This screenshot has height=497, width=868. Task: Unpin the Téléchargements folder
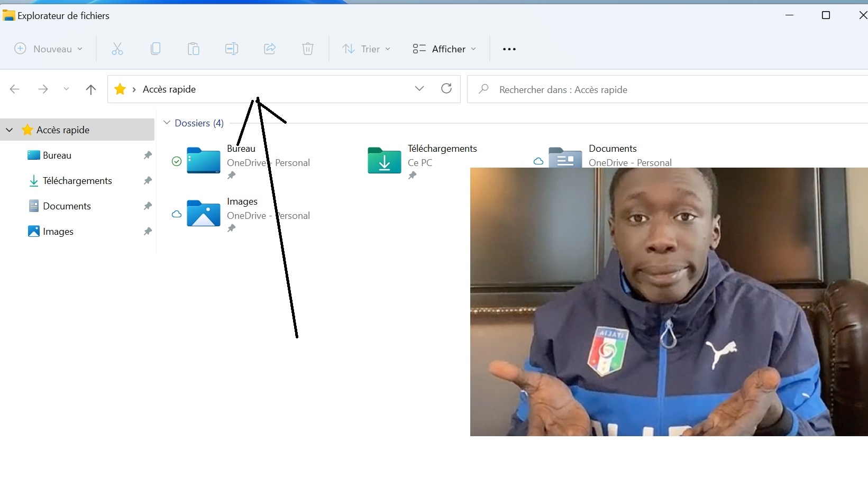click(x=148, y=180)
